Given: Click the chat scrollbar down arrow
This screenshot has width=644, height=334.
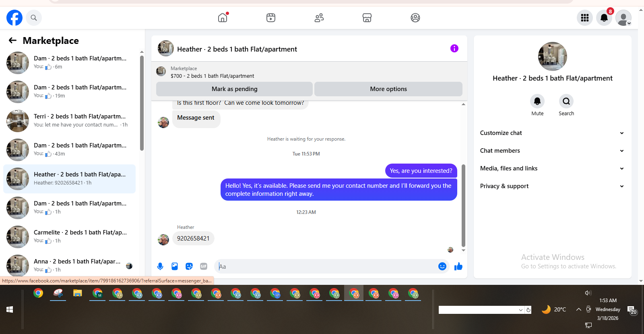Looking at the screenshot, I should [463, 250].
